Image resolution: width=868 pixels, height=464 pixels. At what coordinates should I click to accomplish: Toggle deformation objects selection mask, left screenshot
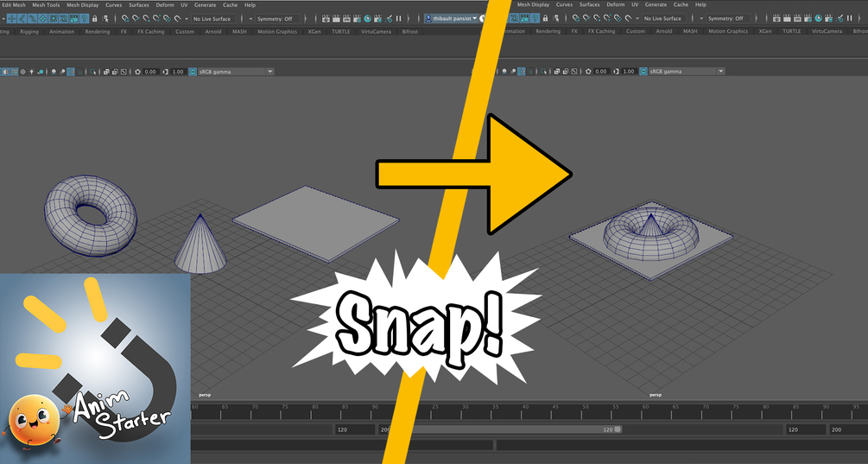54,18
